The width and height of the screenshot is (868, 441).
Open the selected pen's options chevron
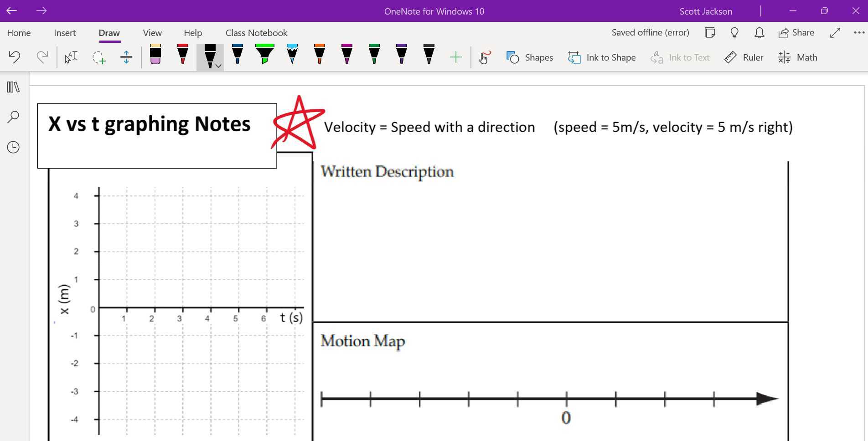coord(218,66)
